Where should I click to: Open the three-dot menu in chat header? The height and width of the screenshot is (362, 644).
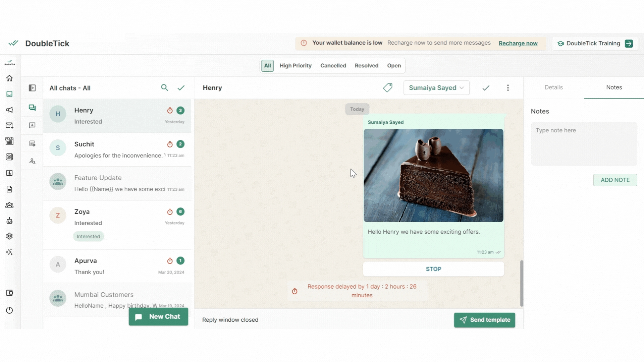[508, 88]
